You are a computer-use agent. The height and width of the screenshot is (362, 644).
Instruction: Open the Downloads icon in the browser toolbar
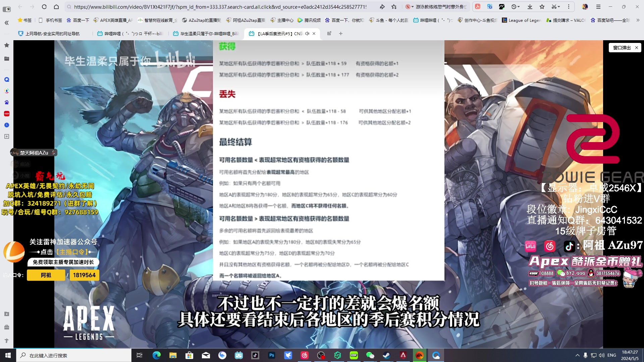point(530,7)
